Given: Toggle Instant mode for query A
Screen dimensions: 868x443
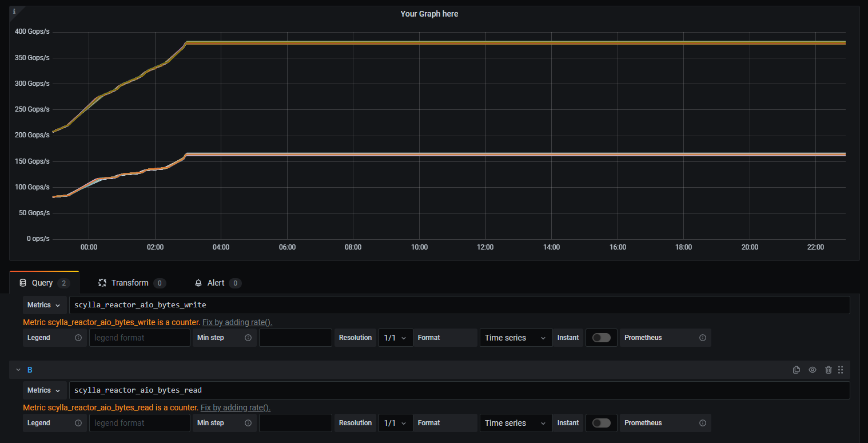Looking at the screenshot, I should pyautogui.click(x=601, y=338).
